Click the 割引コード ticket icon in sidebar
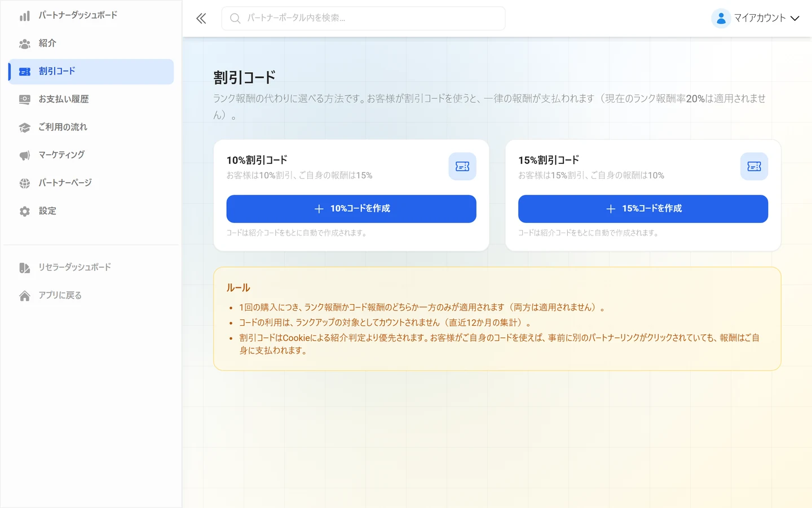Viewport: 812px width, 508px height. click(x=24, y=72)
